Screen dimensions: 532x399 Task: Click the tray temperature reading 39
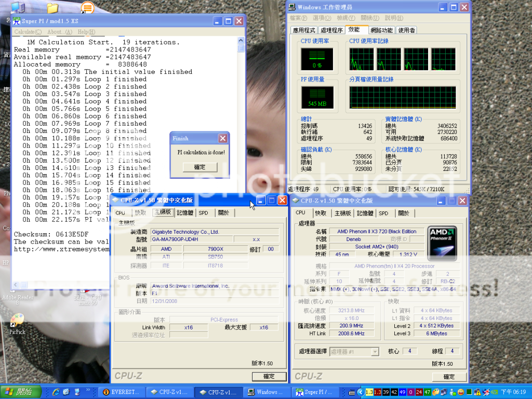pyautogui.click(x=386, y=392)
